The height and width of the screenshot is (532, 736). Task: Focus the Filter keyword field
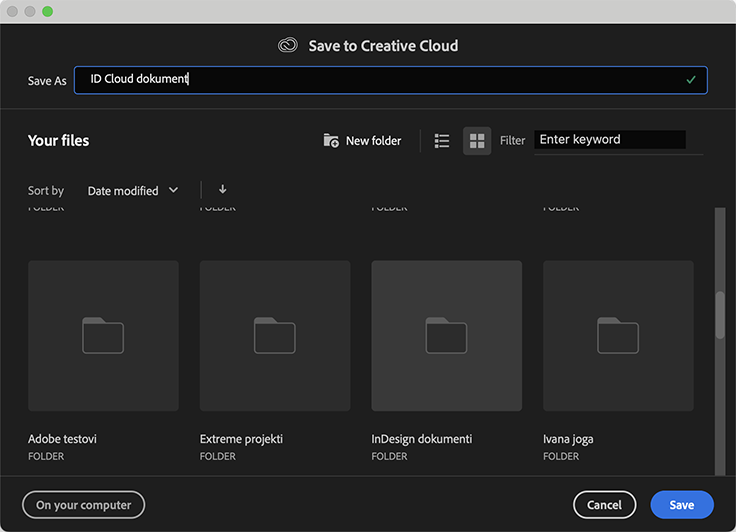click(609, 140)
